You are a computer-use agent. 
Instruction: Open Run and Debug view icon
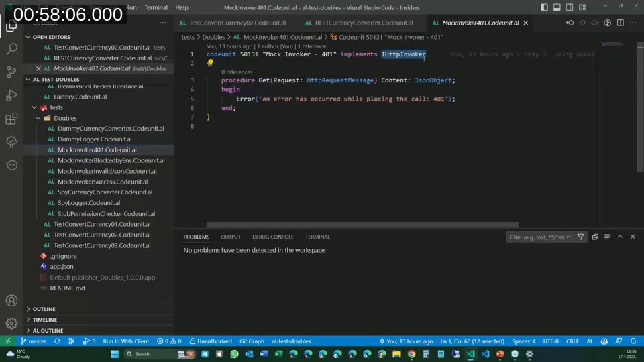[11, 95]
